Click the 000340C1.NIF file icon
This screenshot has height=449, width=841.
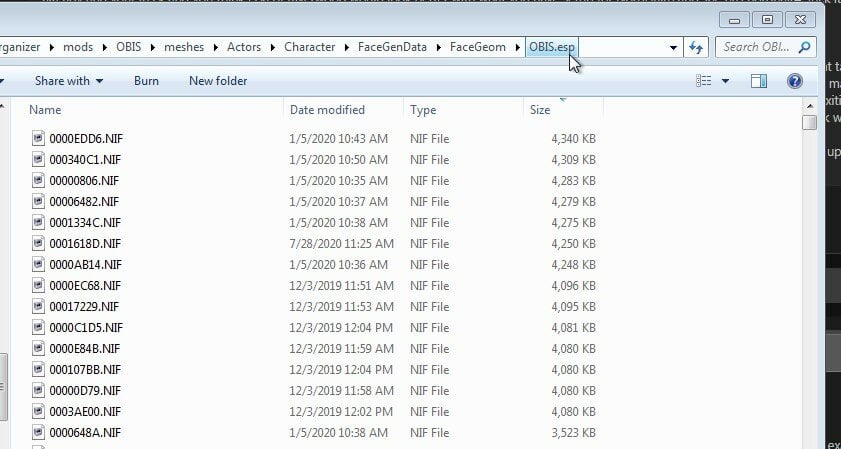tap(38, 159)
